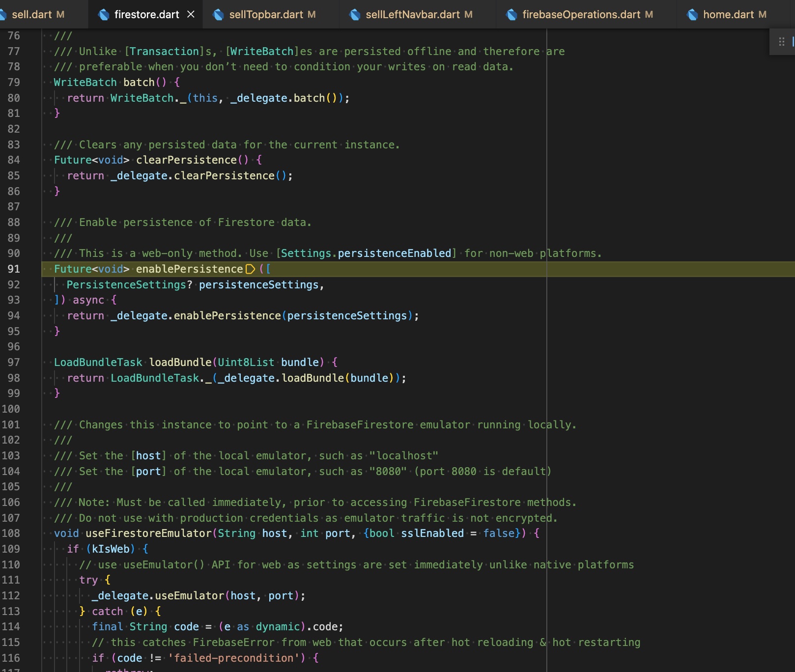Click 'Uint8List' parameter type on line 97
This screenshot has height=672, width=795.
(246, 362)
